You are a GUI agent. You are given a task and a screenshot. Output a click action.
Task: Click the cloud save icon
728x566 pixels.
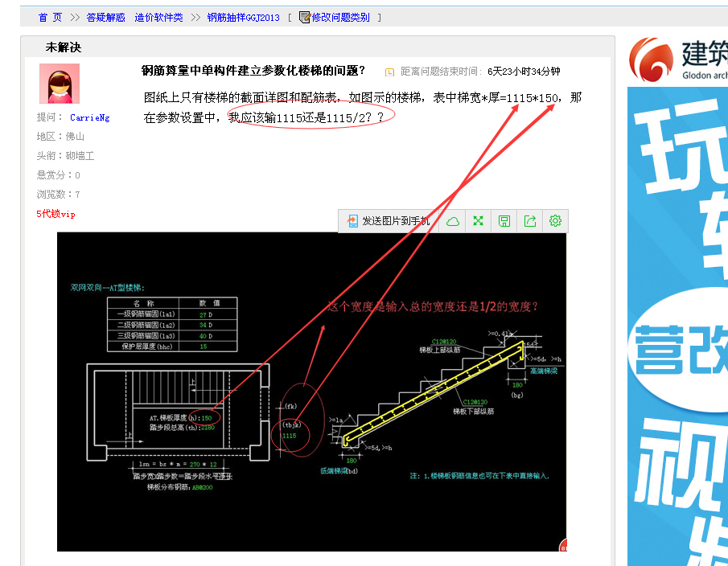click(x=453, y=221)
